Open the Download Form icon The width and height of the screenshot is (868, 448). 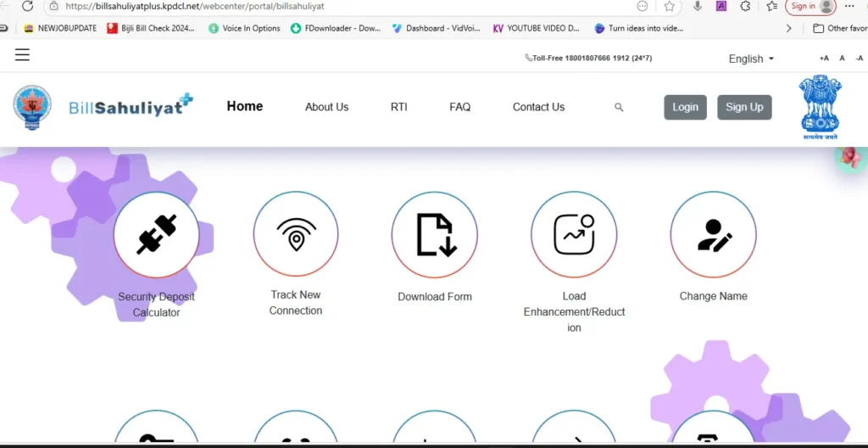coord(435,235)
